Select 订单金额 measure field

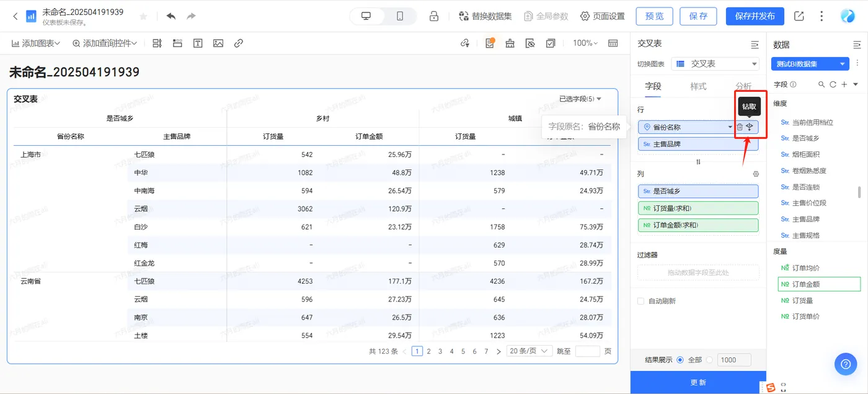tap(819, 284)
